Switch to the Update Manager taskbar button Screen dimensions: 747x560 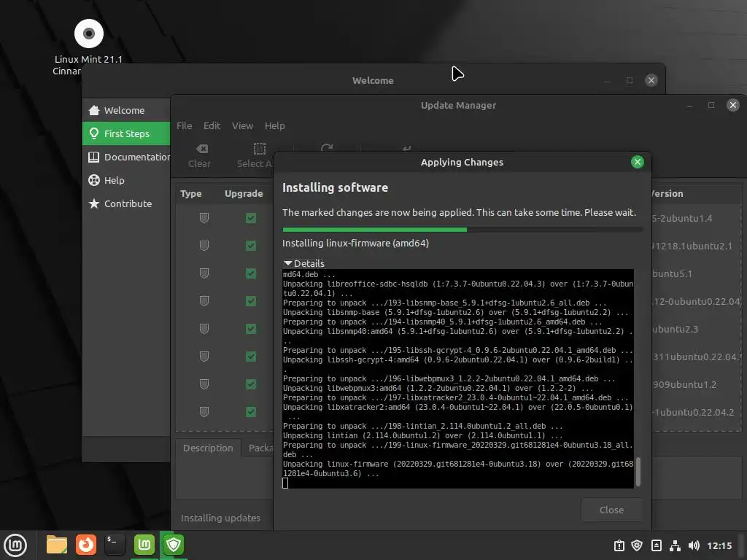tap(174, 545)
